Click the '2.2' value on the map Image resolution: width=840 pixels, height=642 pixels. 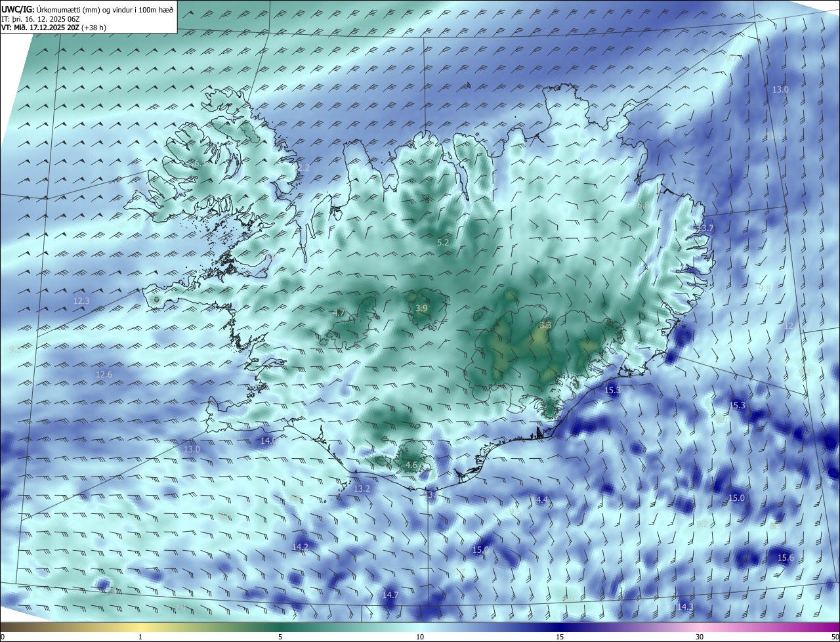click(303, 167)
